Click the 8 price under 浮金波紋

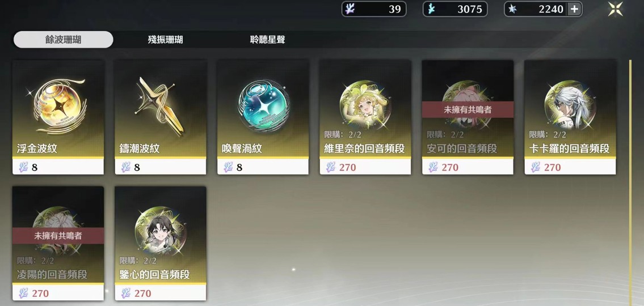pyautogui.click(x=35, y=167)
